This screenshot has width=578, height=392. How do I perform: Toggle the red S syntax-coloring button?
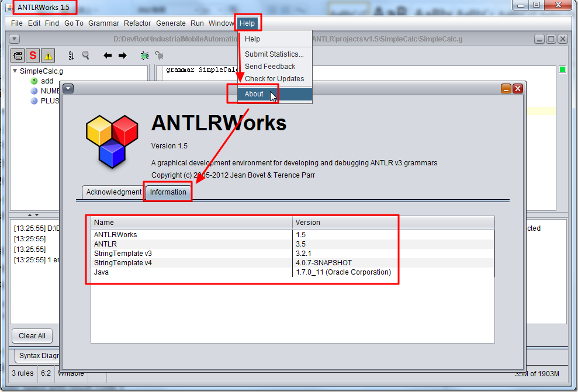[x=33, y=55]
